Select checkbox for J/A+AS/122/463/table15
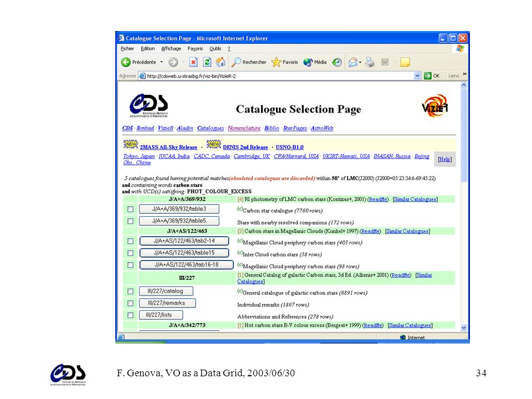 point(130,253)
